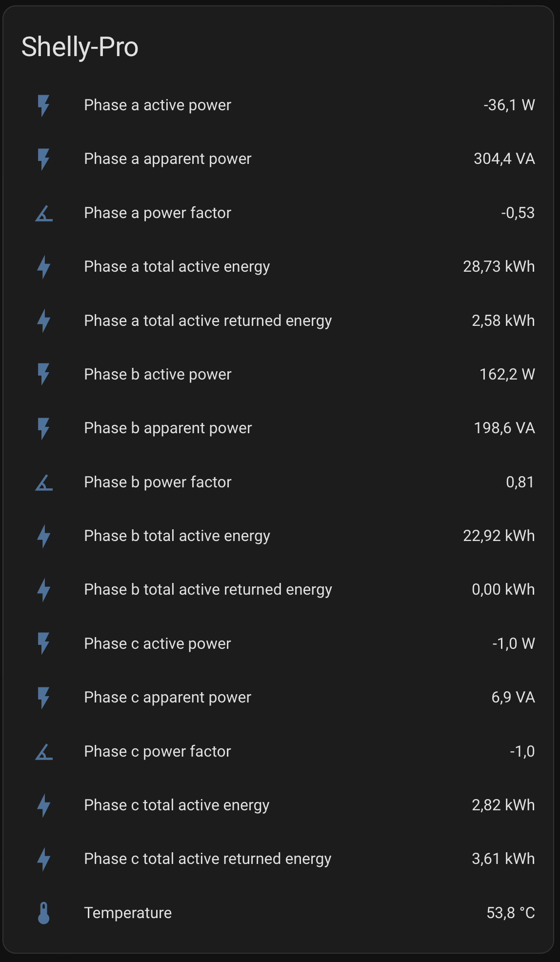Click the Temperature thermometer icon

click(44, 913)
